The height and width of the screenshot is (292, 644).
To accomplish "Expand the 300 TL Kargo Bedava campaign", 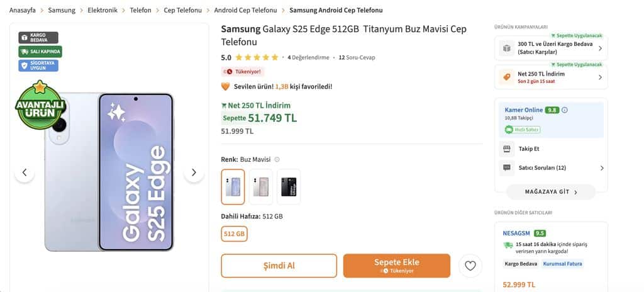I will coord(599,48).
